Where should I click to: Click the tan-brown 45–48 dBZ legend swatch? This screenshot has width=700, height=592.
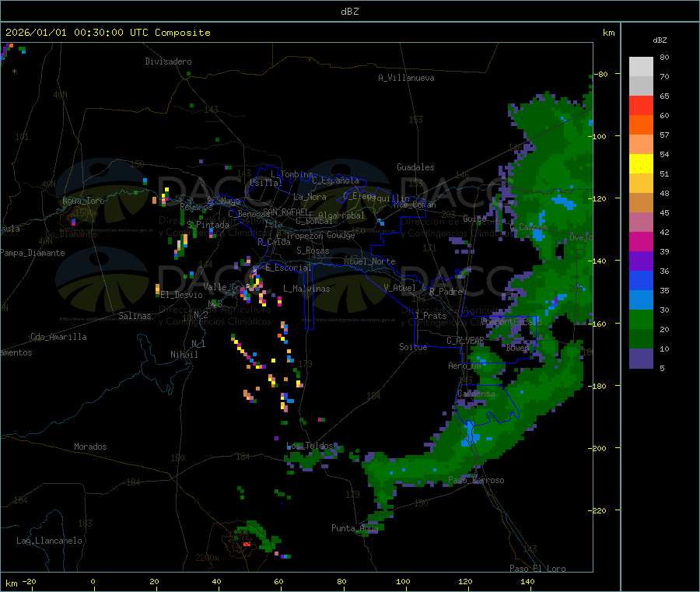[641, 203]
